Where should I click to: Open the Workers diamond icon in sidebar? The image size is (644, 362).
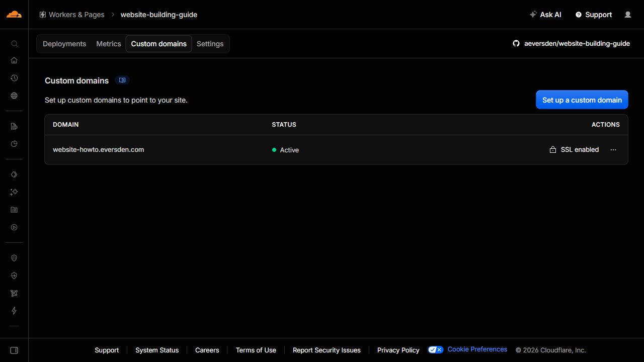point(14,174)
